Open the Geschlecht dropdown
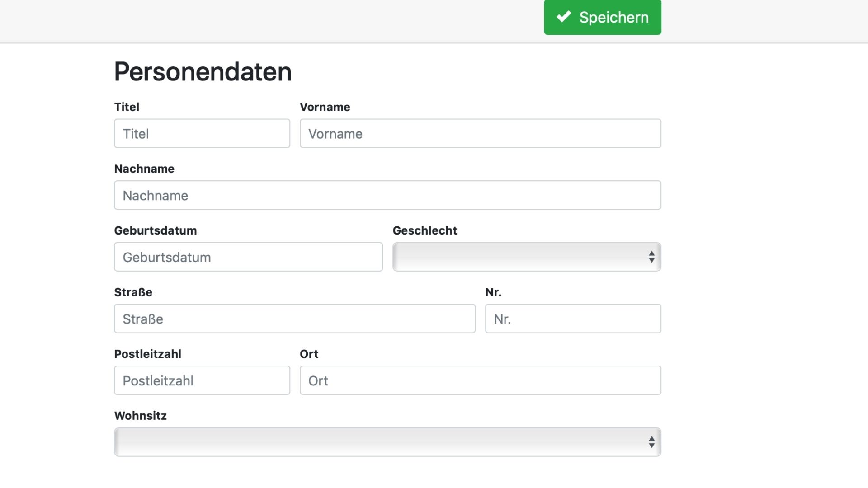 (x=526, y=257)
